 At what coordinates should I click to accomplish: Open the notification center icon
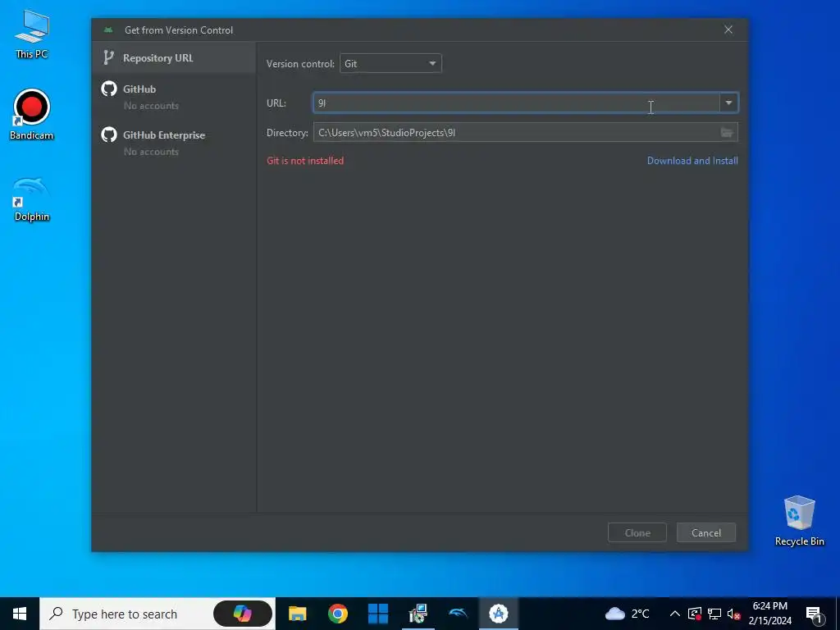pyautogui.click(x=815, y=614)
